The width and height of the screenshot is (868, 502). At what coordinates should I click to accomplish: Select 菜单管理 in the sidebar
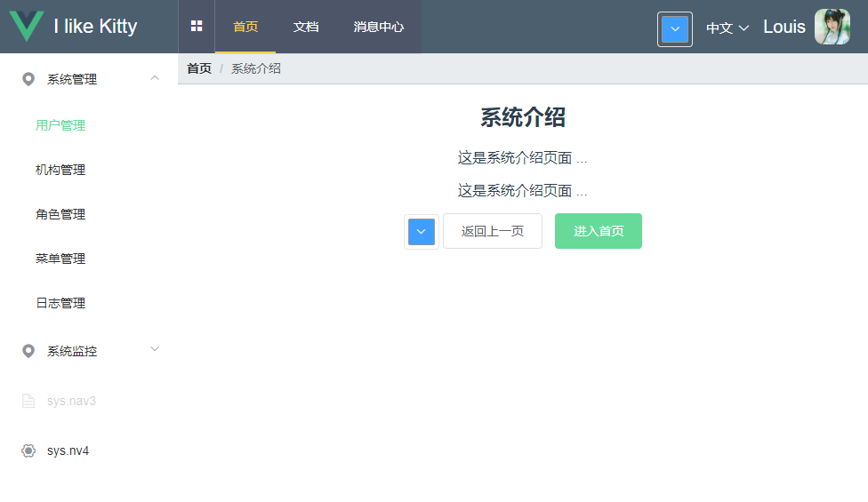coord(60,259)
